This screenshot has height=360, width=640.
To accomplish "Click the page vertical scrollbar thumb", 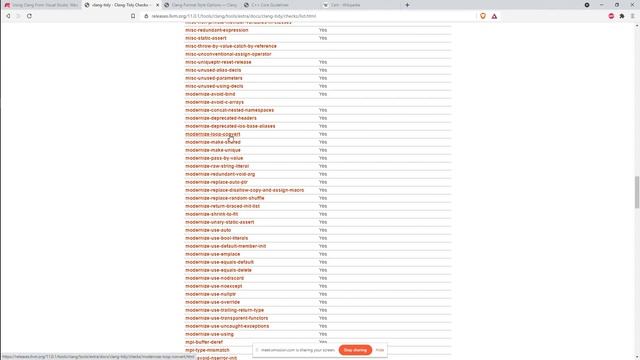I will coord(636,192).
